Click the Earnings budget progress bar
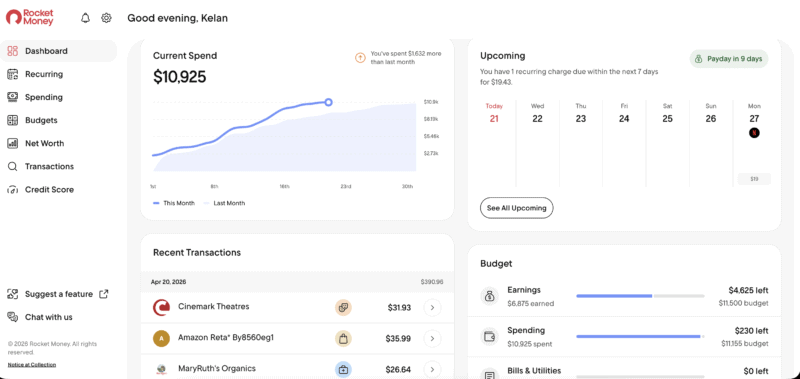 (x=640, y=296)
